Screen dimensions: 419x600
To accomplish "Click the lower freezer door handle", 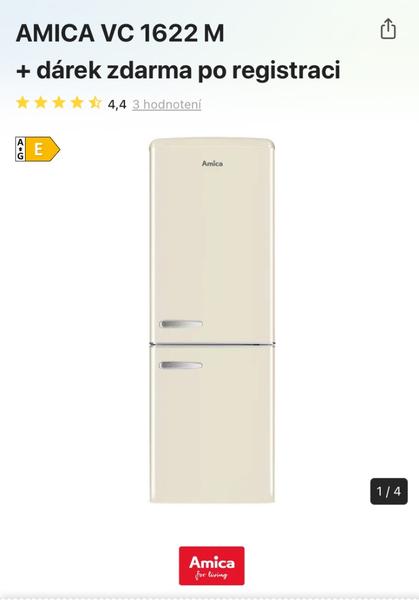I will (x=181, y=365).
